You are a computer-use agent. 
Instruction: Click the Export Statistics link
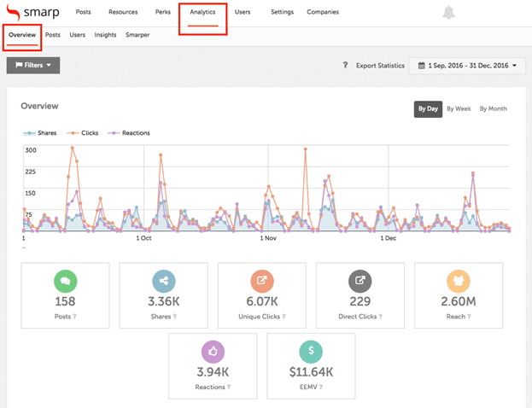(x=380, y=65)
